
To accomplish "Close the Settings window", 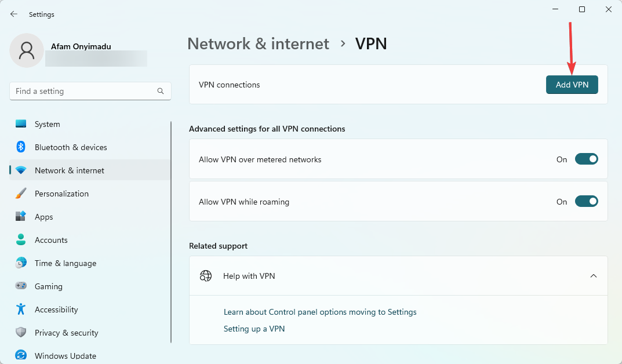I will tap(609, 9).
